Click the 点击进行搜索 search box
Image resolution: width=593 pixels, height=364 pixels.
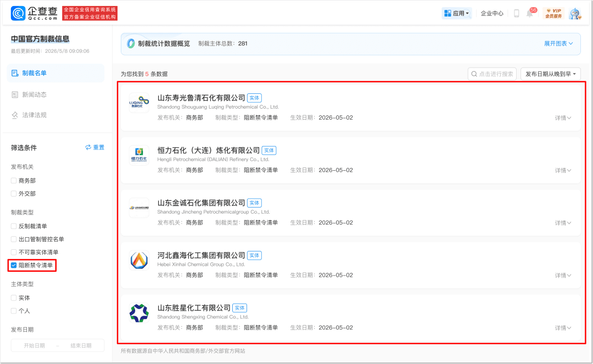click(x=492, y=74)
